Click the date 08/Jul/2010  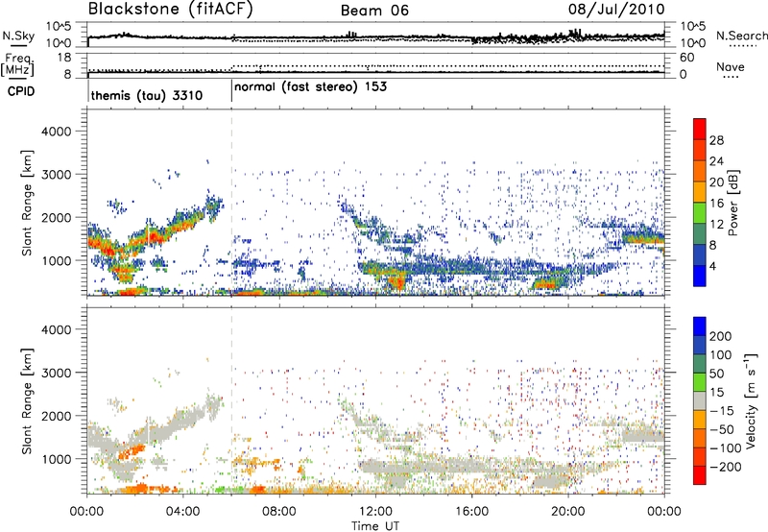(616, 10)
